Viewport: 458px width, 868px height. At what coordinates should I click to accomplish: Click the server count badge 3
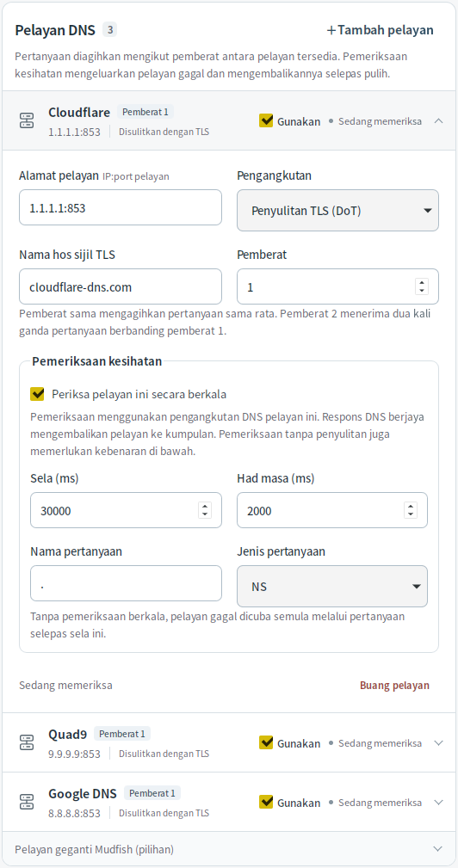click(109, 30)
